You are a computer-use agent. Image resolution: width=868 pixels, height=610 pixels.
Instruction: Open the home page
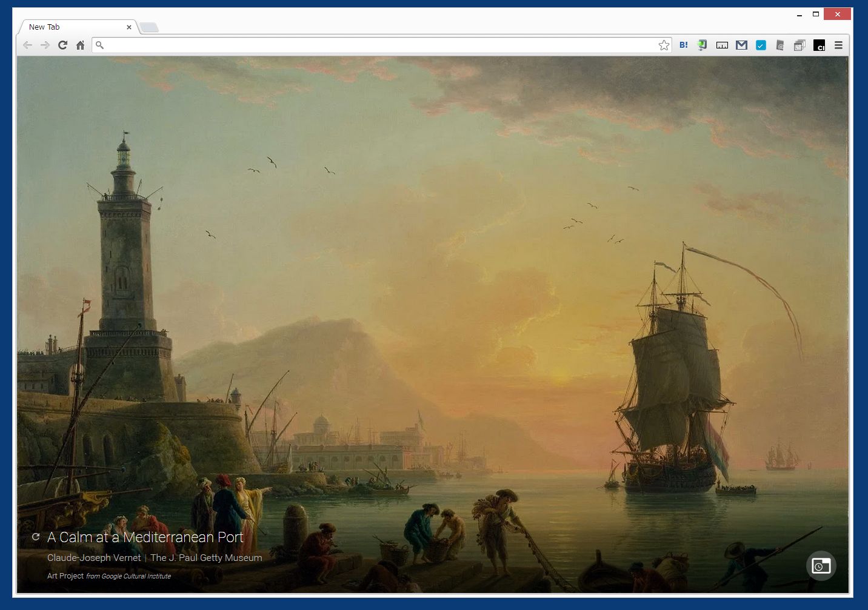(x=80, y=45)
